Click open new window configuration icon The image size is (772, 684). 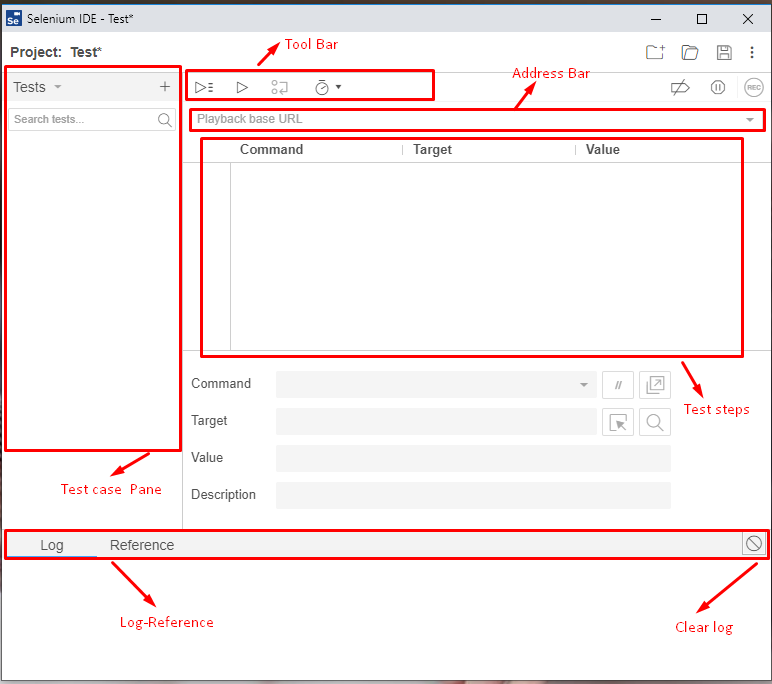(655, 385)
